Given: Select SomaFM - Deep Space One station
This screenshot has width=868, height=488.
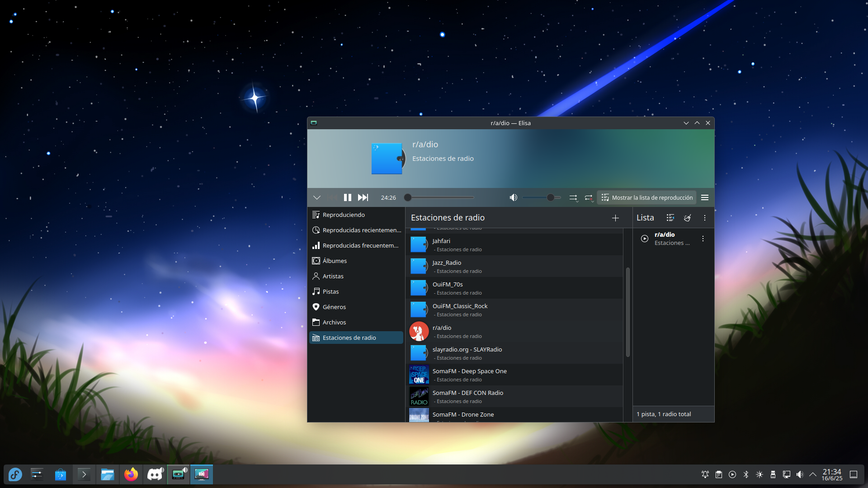Looking at the screenshot, I should click(x=514, y=375).
